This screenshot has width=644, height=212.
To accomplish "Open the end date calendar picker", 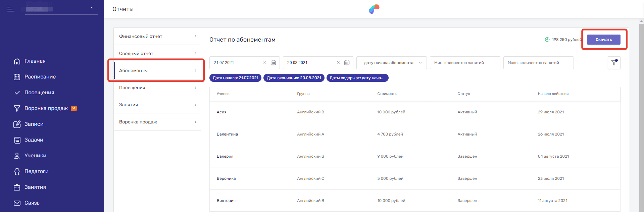I will pos(347,63).
